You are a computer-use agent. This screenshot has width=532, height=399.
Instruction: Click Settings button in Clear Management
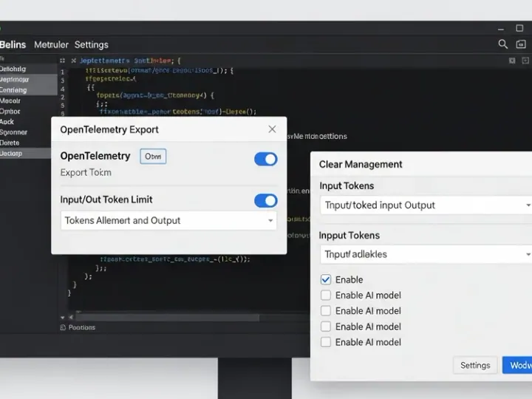[x=475, y=366]
